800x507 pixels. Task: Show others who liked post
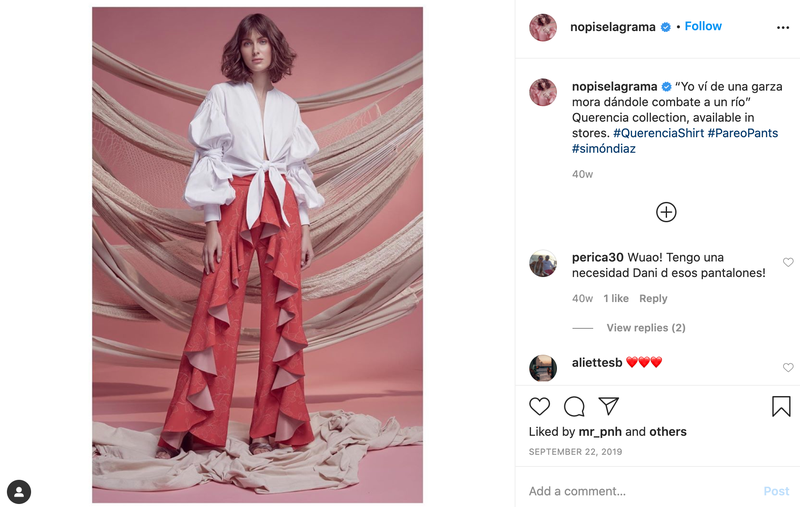pyautogui.click(x=667, y=432)
